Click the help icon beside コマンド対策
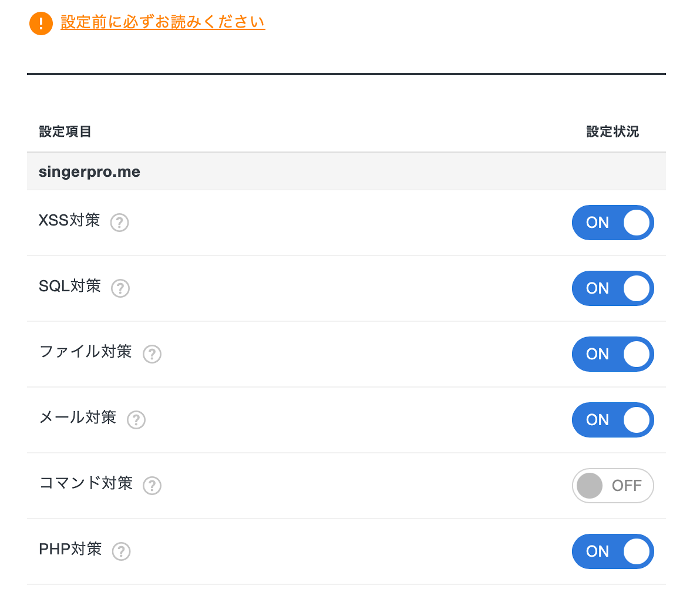Screen dimensions: 700x599 152,486
